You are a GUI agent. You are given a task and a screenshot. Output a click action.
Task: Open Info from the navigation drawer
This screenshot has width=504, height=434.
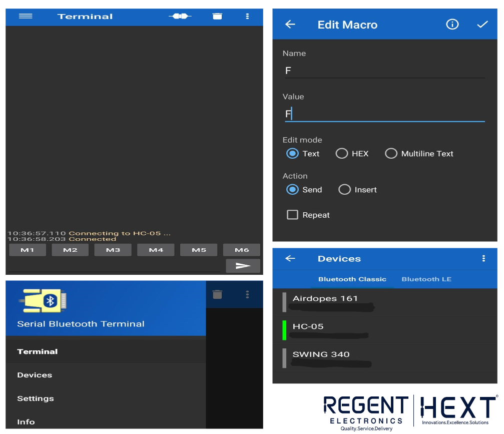click(106, 421)
